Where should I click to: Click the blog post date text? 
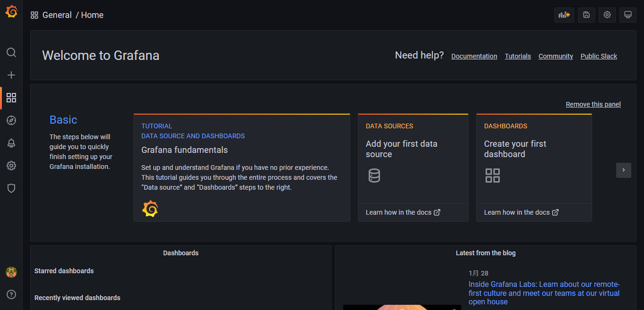click(x=479, y=273)
